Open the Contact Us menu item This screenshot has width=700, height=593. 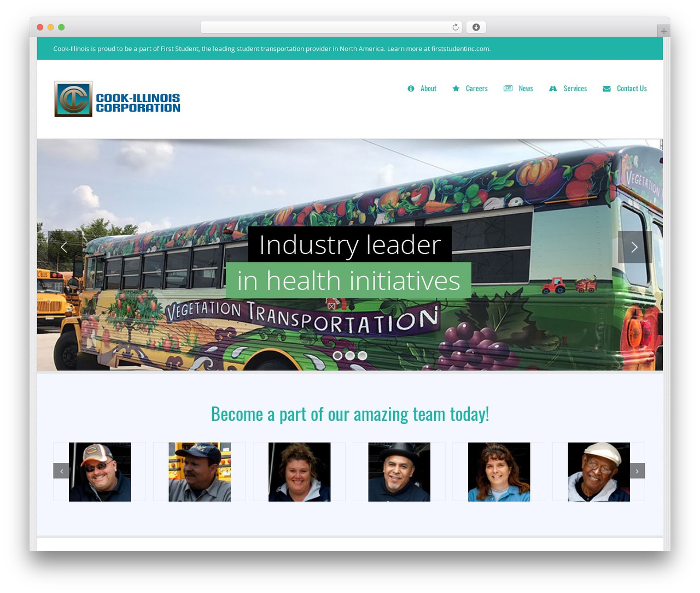tap(632, 89)
